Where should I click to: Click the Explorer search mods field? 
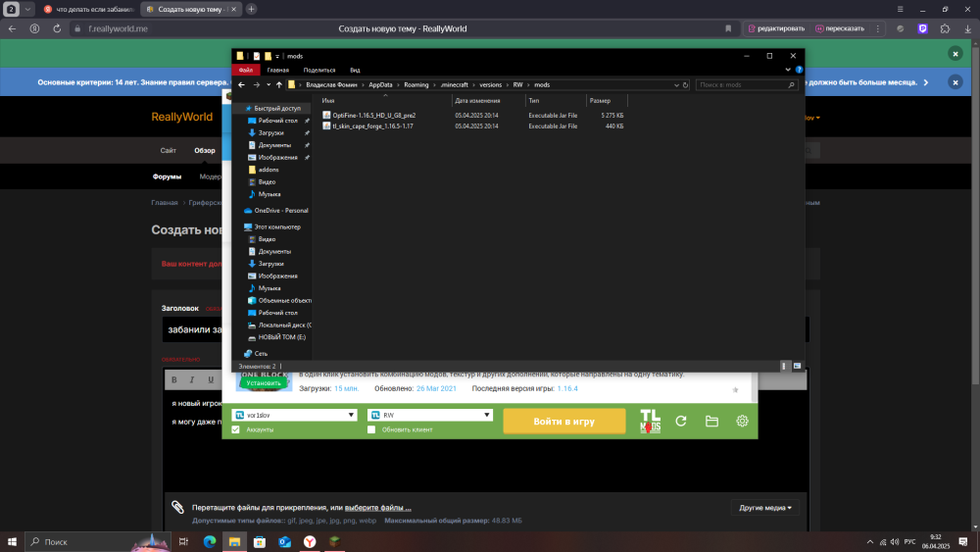[747, 85]
